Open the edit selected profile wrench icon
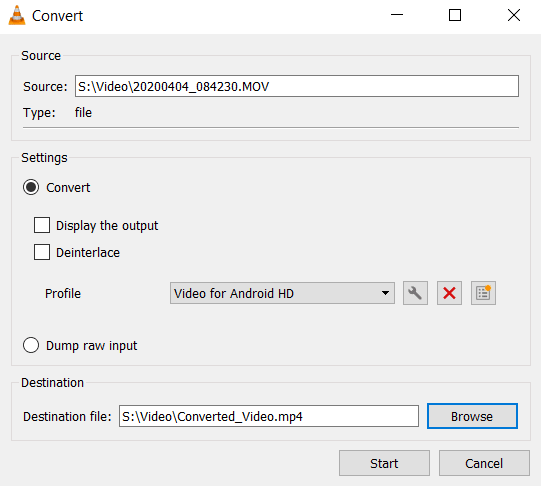 coord(415,293)
